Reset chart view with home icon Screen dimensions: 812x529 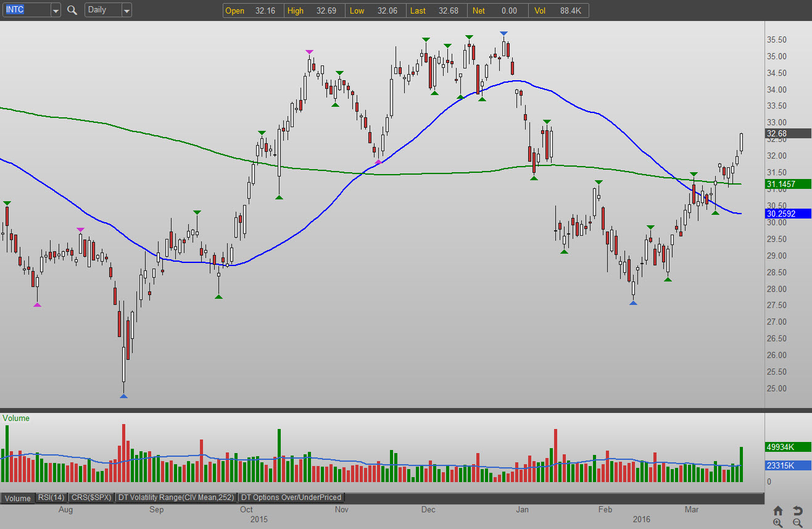point(777,510)
